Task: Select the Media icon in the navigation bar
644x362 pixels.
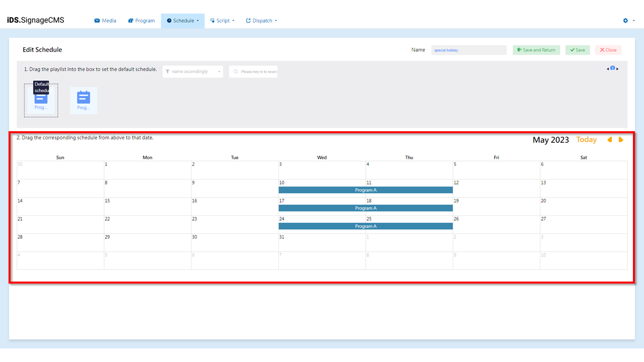Action: click(x=97, y=20)
